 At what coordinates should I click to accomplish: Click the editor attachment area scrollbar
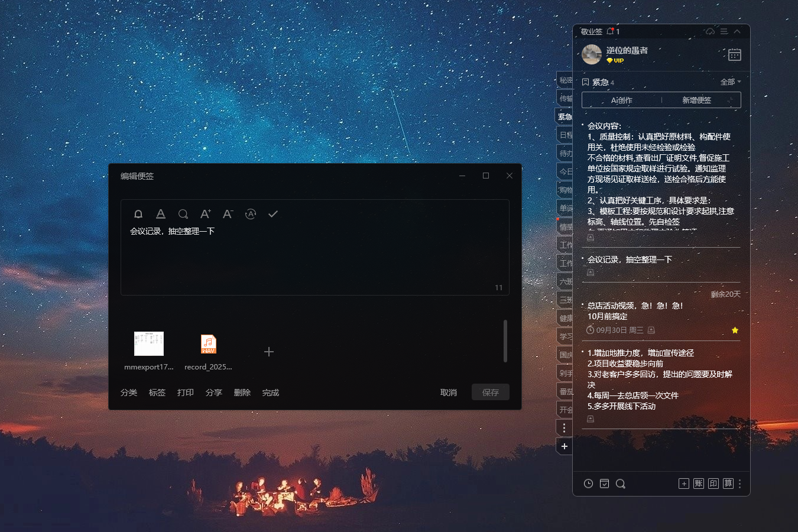coord(505,341)
